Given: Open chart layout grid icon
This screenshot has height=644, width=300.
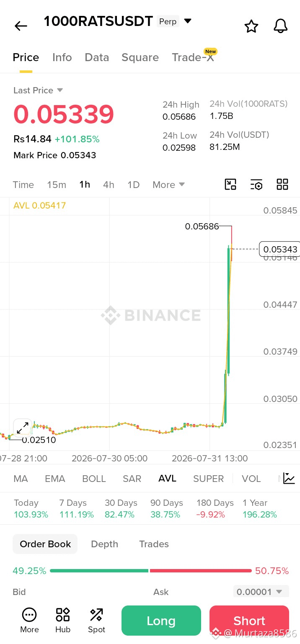Looking at the screenshot, I should tap(282, 184).
